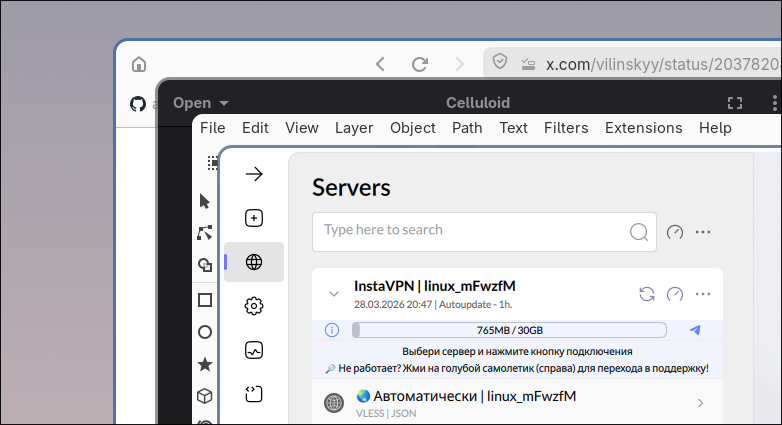This screenshot has width=782, height=425.
Task: Open Inkscape View menu
Action: 302,128
